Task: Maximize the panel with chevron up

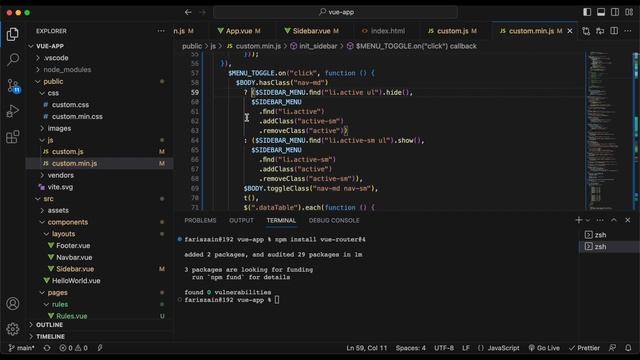Action: [x=613, y=220]
